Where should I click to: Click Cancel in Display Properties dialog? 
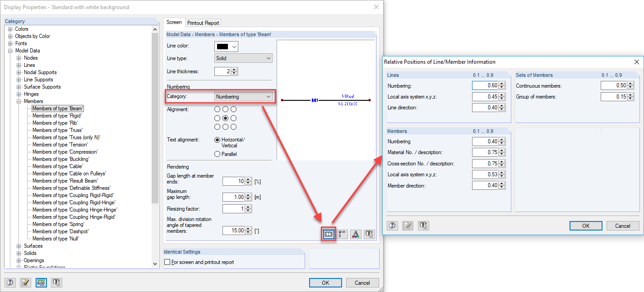362,283
